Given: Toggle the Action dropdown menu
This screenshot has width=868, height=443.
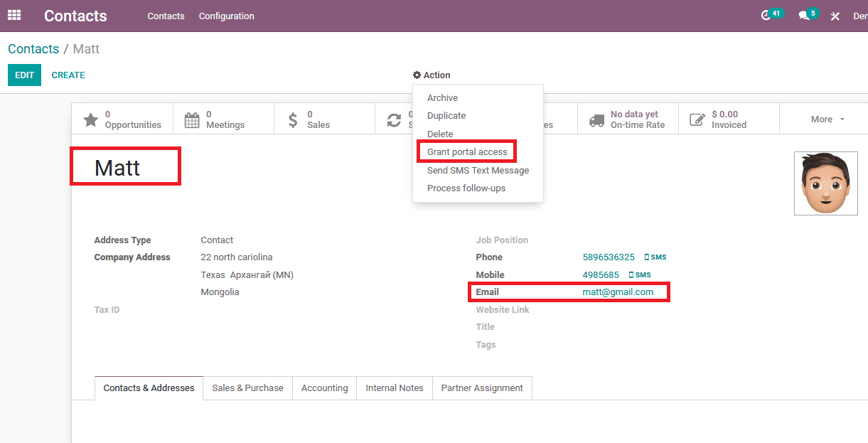Looking at the screenshot, I should [x=432, y=75].
